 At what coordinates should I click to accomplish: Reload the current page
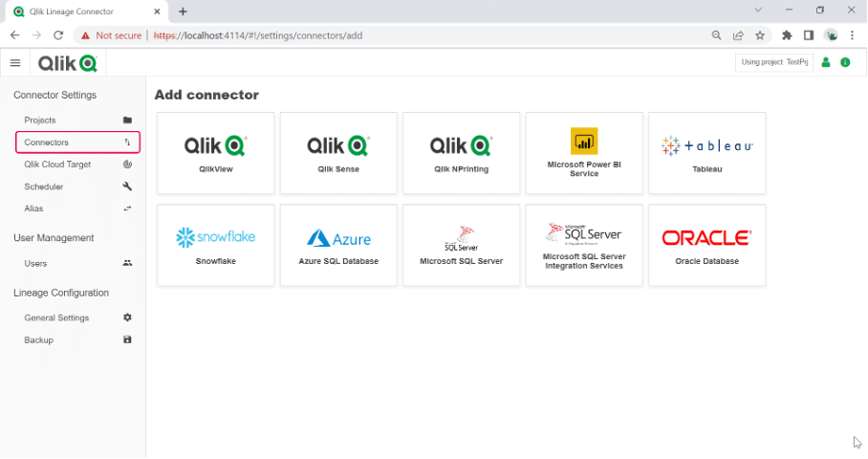pos(58,35)
